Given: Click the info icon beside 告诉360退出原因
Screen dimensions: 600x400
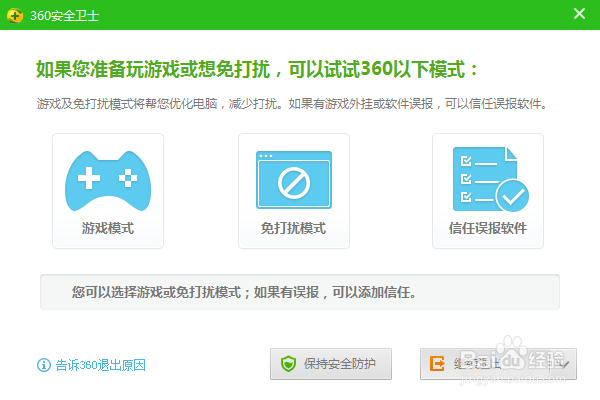Looking at the screenshot, I should pyautogui.click(x=44, y=365).
